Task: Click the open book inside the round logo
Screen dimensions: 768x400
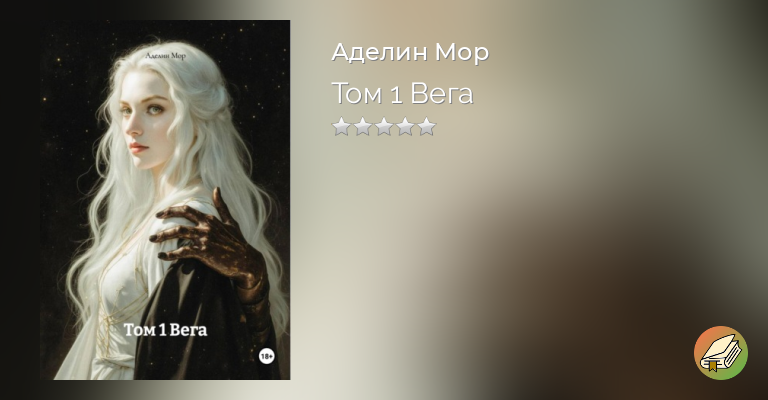Action: [x=720, y=353]
